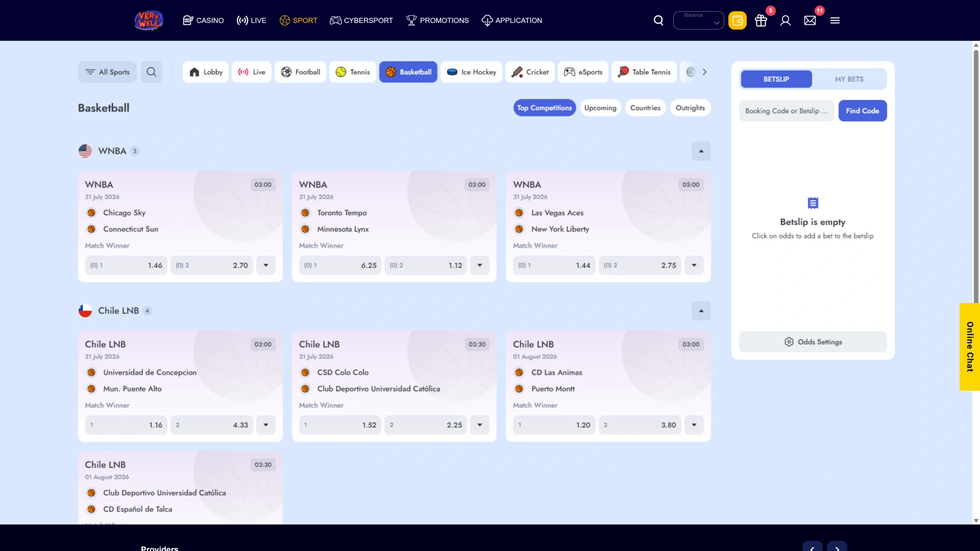Viewport: 980px width, 551px height.
Task: Open the mail inbox icon
Action: click(810, 20)
